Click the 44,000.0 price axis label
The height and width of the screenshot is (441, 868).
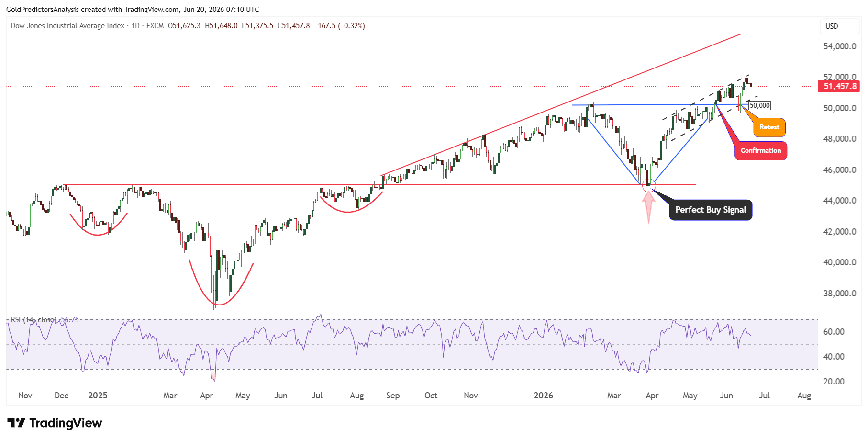840,201
